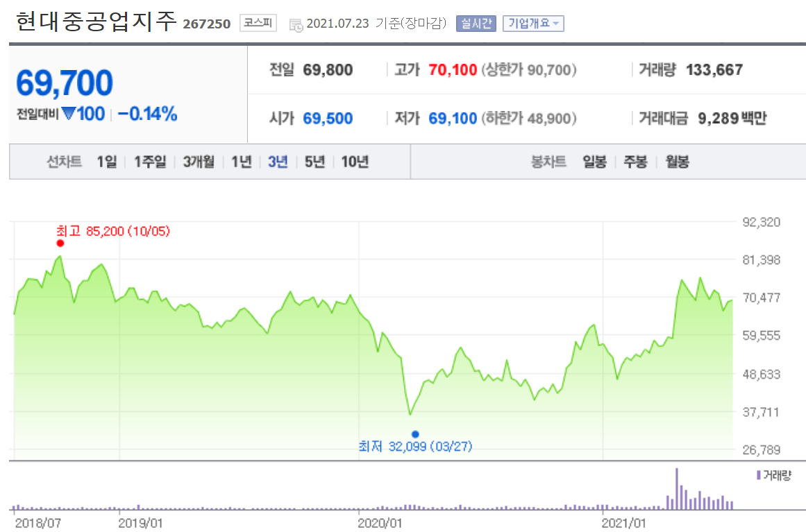Click the open price 69,500
806x532 pixels.
pos(328,119)
